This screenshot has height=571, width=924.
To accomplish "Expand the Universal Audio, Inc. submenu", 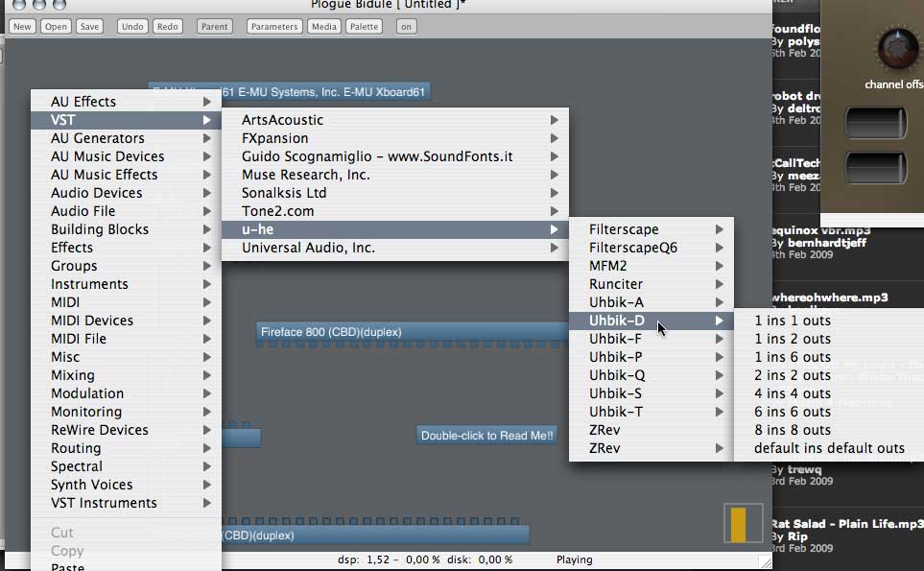I will tap(394, 248).
